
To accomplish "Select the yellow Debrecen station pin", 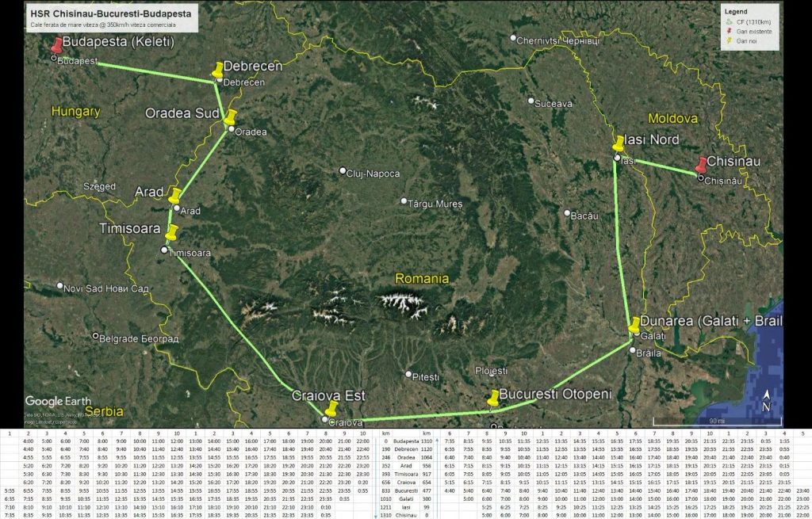I will 218,70.
